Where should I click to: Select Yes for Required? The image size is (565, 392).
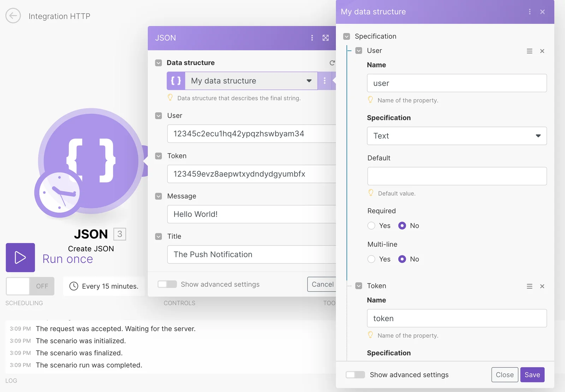coord(371,225)
